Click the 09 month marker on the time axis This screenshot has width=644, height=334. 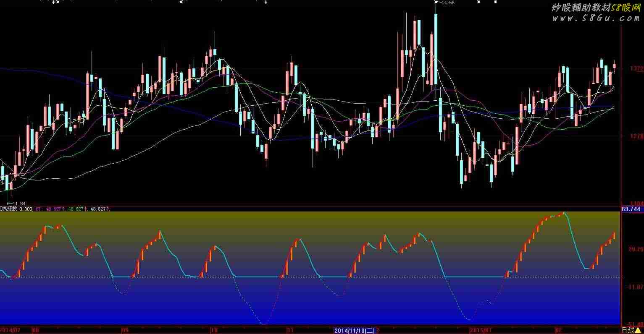[125, 330]
